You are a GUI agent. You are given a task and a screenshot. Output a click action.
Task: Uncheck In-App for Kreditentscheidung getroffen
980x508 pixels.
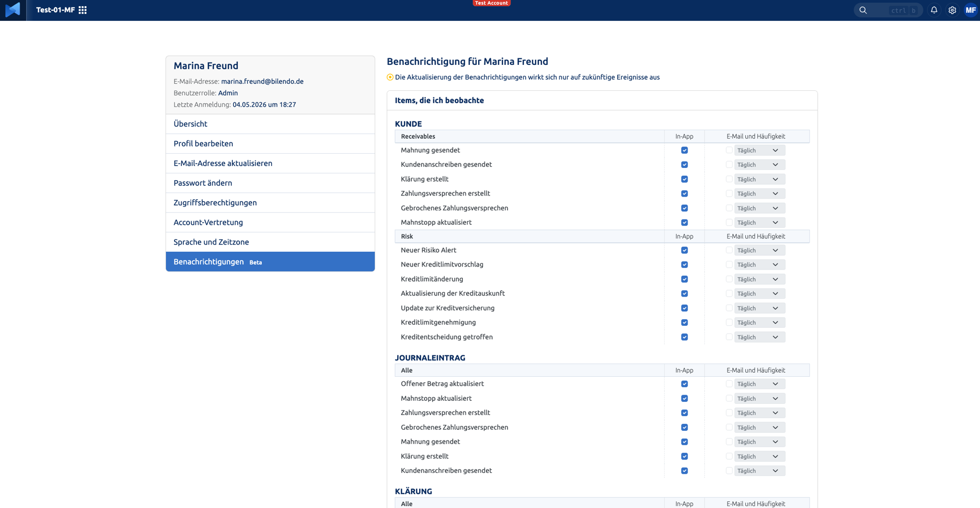pos(684,337)
